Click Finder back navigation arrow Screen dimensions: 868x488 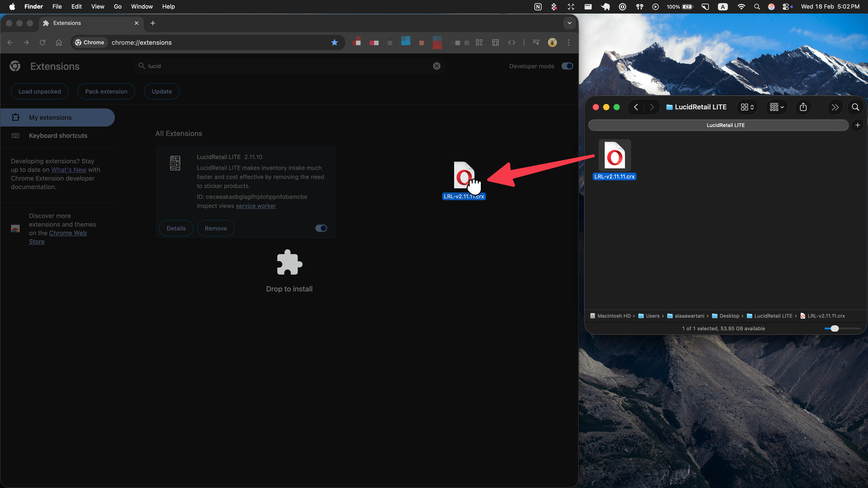[x=636, y=107]
